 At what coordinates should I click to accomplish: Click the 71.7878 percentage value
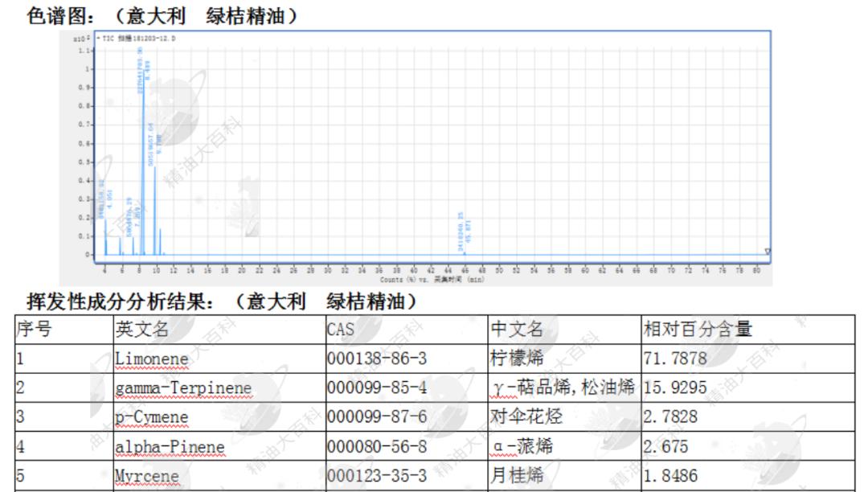tap(675, 359)
